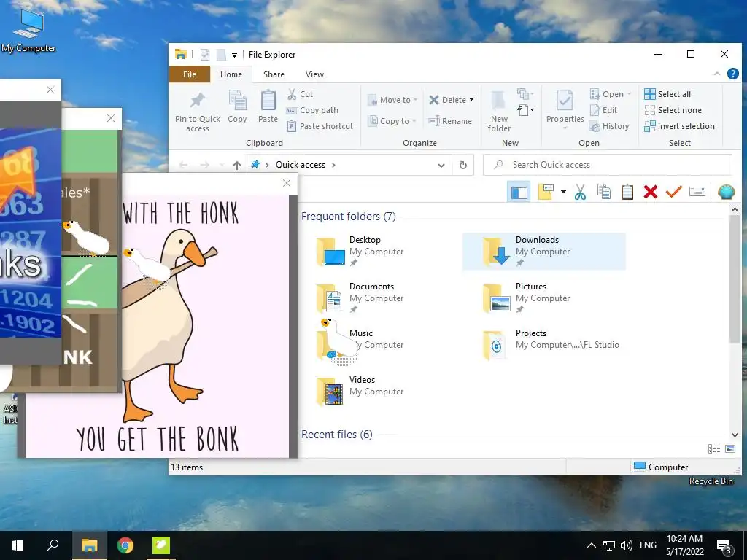Viewport: 747px width, 560px height.
Task: Open Google Chrome from the taskbar
Action: tap(125, 545)
